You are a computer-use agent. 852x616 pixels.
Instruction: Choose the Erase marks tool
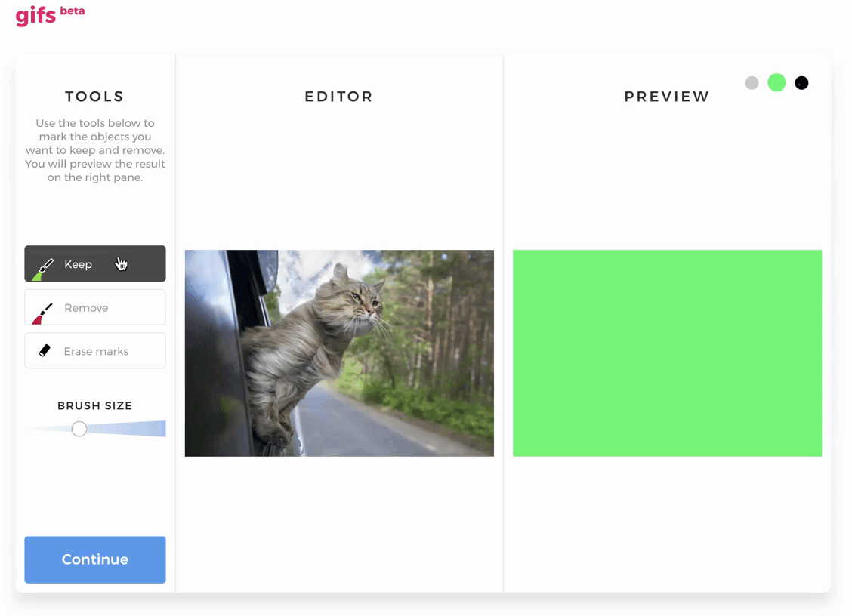[x=95, y=351]
